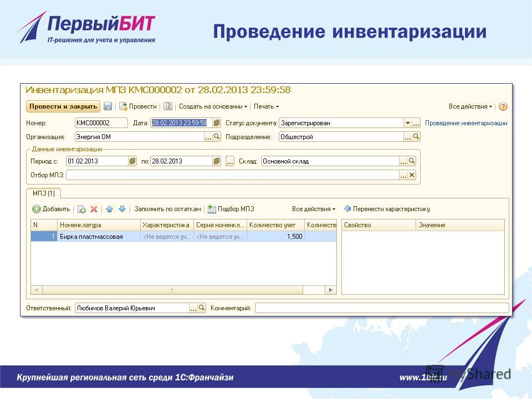Open the Печать dropdown menu

point(267,106)
